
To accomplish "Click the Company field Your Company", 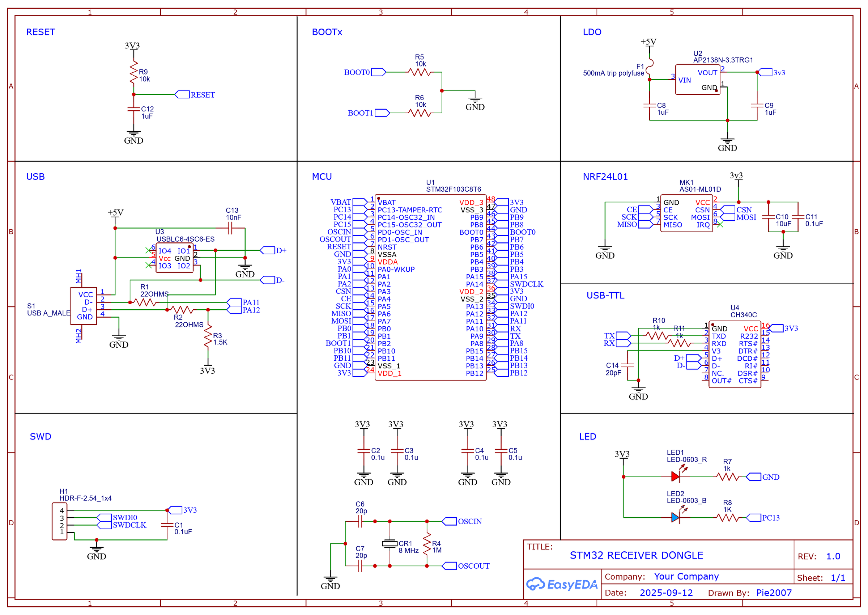I will (686, 577).
